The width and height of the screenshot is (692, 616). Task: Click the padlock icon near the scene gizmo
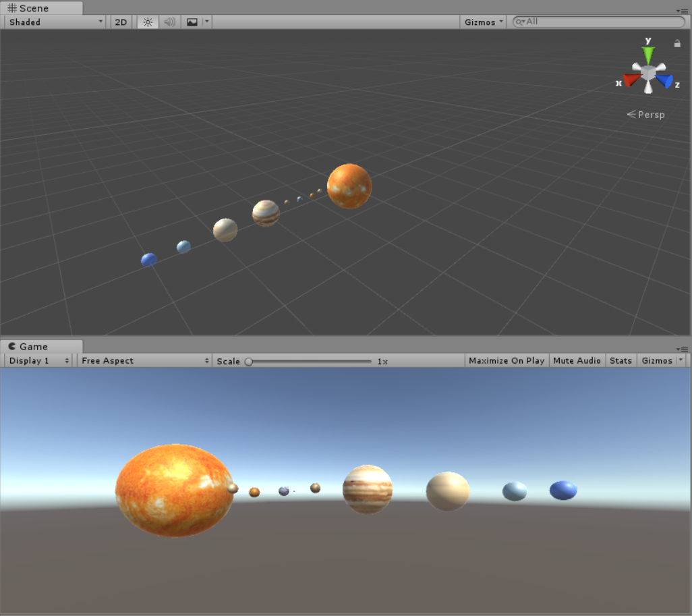[x=677, y=43]
